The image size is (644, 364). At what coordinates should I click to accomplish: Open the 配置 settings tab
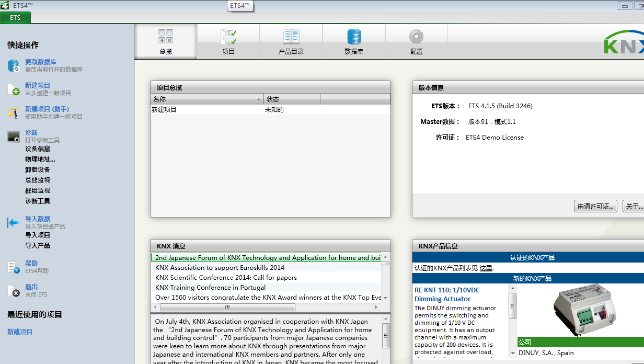pos(417,42)
